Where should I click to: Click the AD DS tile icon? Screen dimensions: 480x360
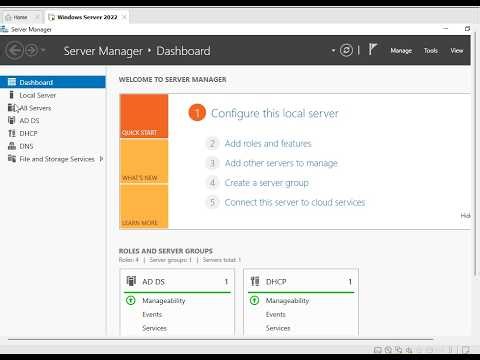[131, 281]
